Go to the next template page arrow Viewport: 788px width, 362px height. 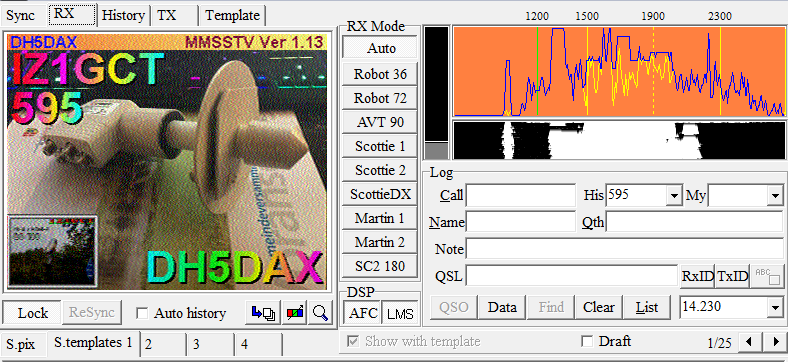774,342
